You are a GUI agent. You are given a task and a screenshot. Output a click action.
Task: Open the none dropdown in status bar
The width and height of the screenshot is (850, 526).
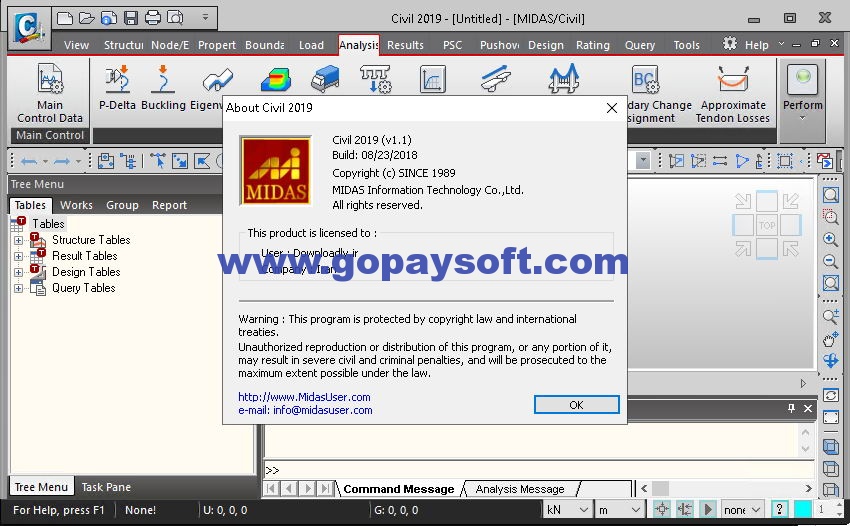click(x=756, y=510)
